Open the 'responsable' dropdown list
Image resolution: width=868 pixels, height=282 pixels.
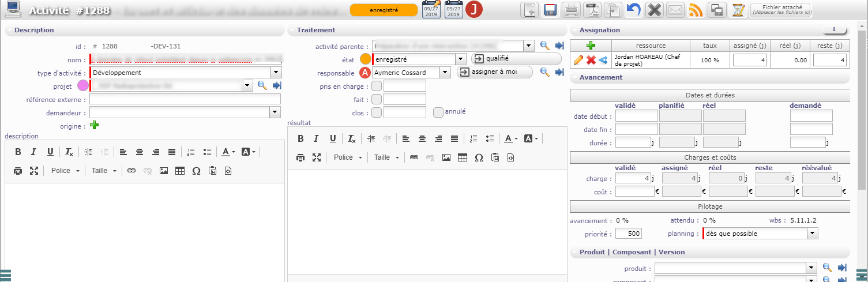coord(445,73)
